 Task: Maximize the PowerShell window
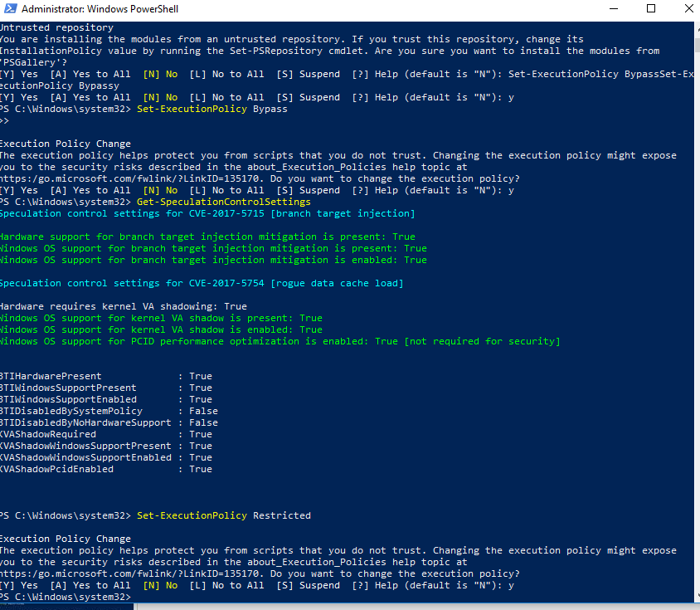(x=650, y=8)
